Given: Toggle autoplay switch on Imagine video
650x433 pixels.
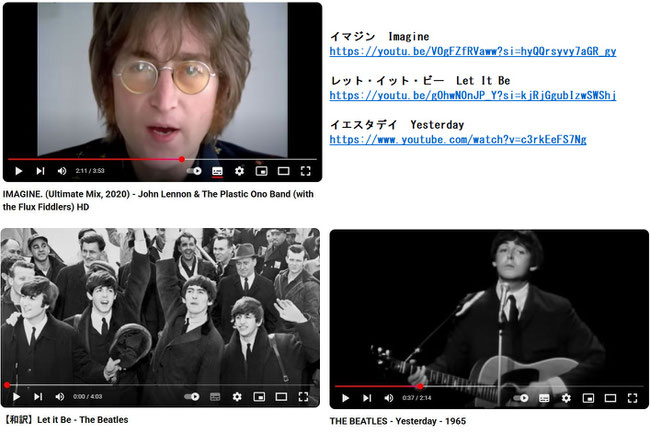Looking at the screenshot, I should 194,171.
